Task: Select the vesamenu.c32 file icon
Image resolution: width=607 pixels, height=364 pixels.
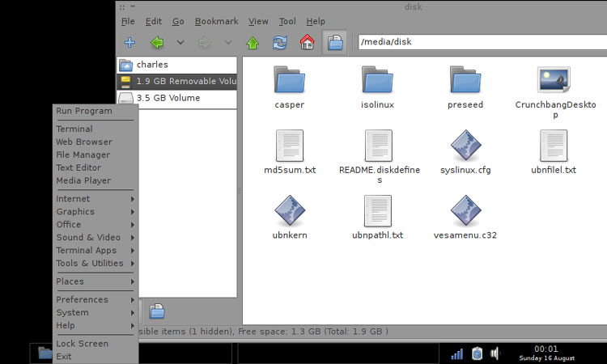Action: tap(465, 210)
